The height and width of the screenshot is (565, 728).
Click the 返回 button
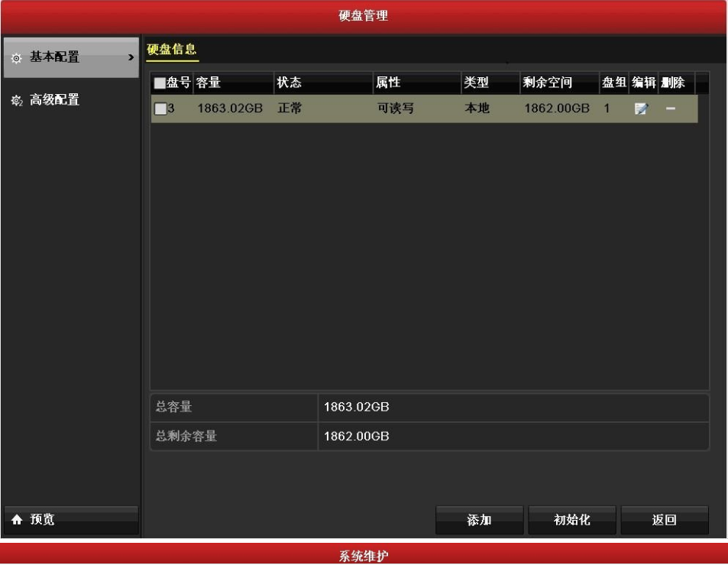[x=664, y=521]
